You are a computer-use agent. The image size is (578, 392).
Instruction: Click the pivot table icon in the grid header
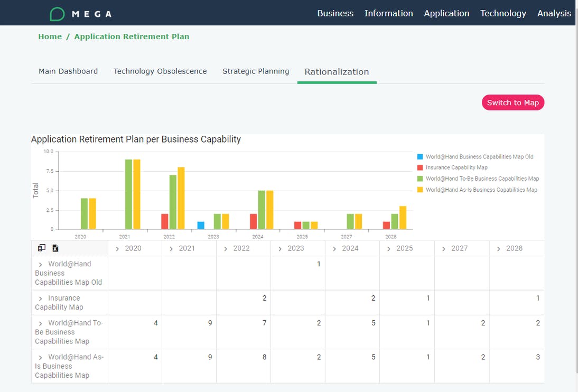tap(41, 247)
